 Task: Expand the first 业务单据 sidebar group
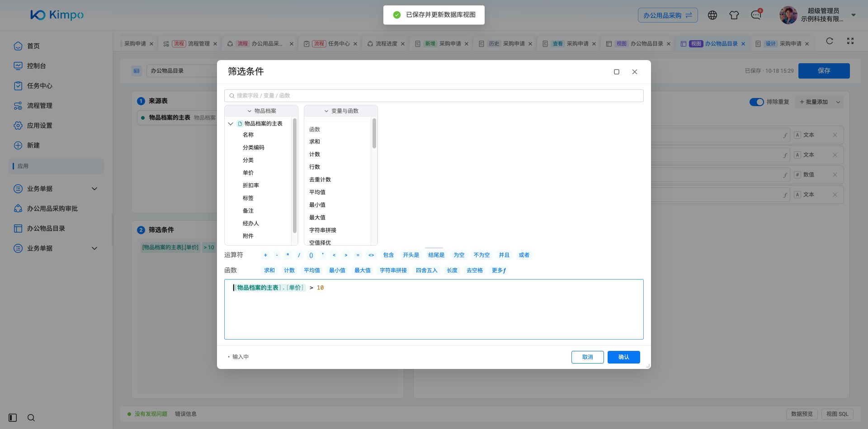point(94,189)
